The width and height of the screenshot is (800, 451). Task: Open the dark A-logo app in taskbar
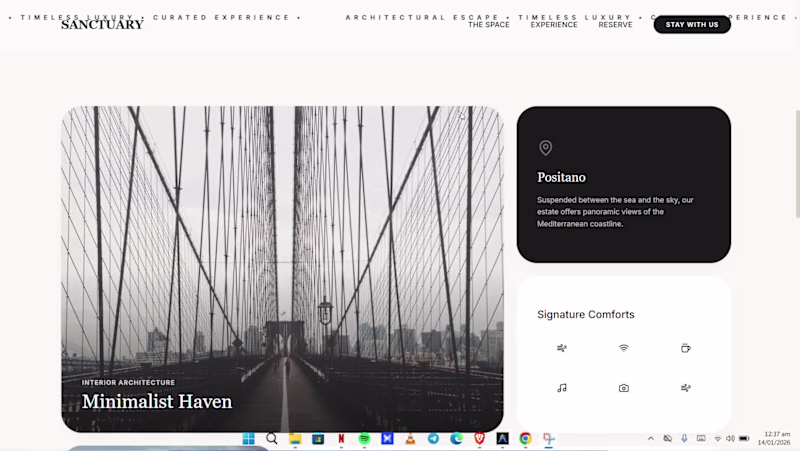point(503,439)
